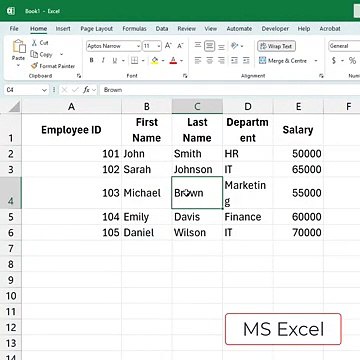Viewport: 360px width, 360px height.
Task: Switch to the Acrobat tab
Action: click(x=330, y=29)
